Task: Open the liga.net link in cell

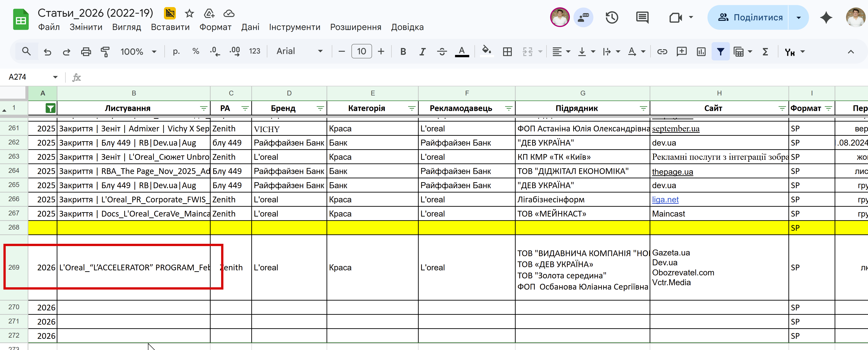Action: coord(665,200)
